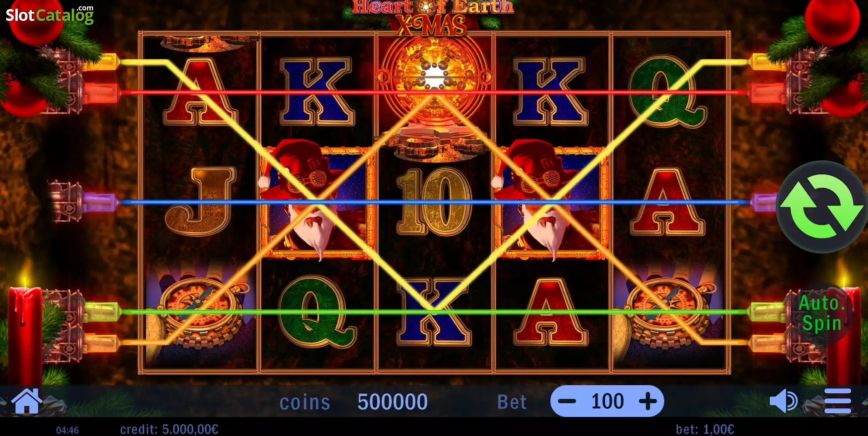
Task: Start Auto Spin mode
Action: (x=822, y=313)
